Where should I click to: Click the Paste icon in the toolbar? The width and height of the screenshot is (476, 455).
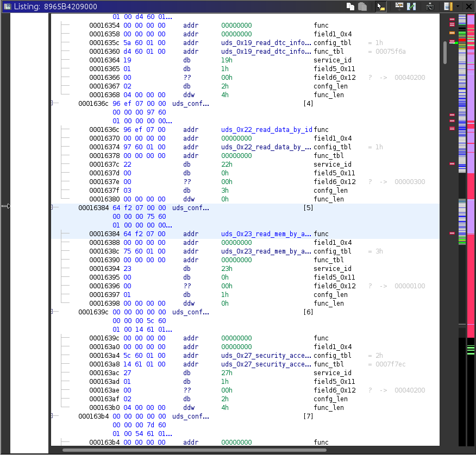click(x=362, y=6)
